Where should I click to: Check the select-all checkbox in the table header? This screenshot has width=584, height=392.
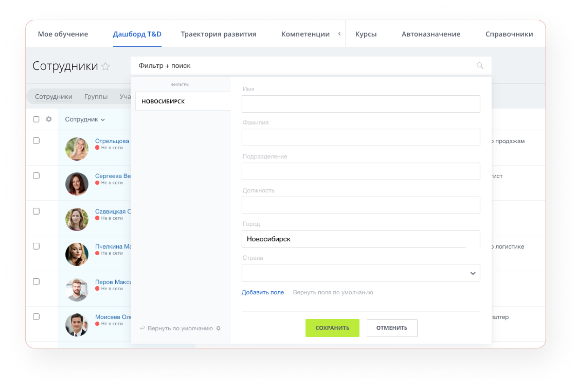click(36, 119)
